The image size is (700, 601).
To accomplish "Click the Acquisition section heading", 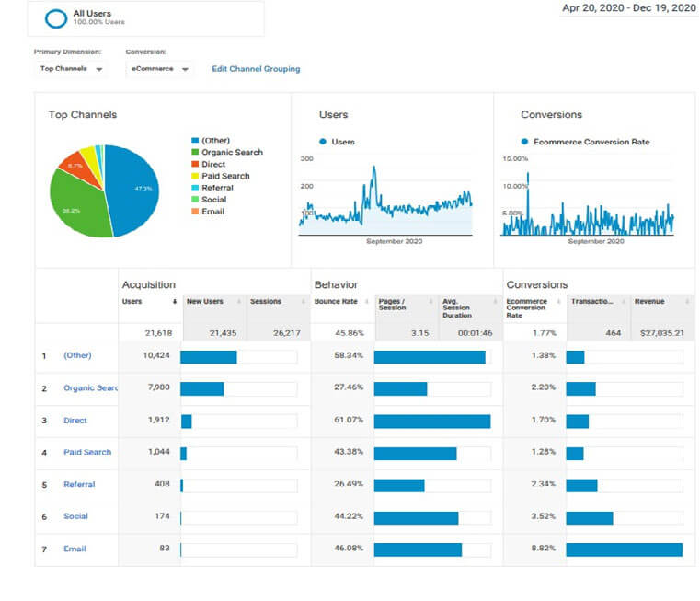I will click(x=149, y=284).
